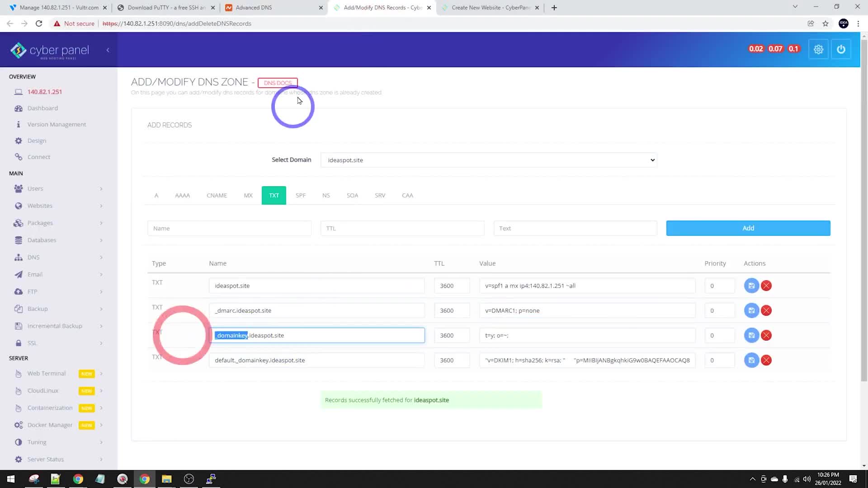Open the Web Terminal sidebar item
Viewport: 868px width, 488px height.
coord(46,373)
